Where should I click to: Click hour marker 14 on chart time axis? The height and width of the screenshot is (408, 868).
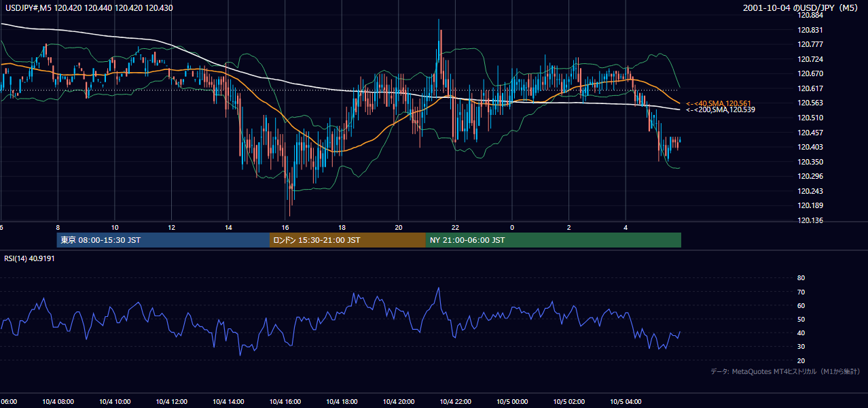click(228, 227)
